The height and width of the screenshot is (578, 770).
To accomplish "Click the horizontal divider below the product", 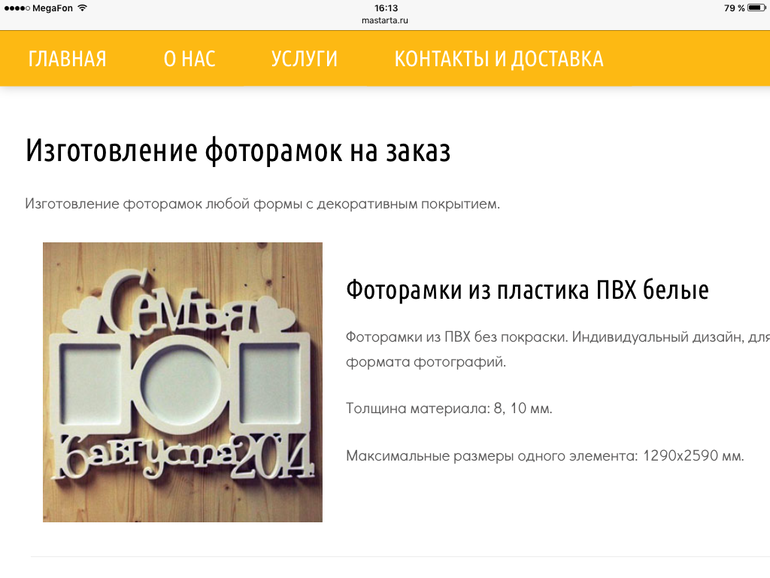I will point(400,556).
